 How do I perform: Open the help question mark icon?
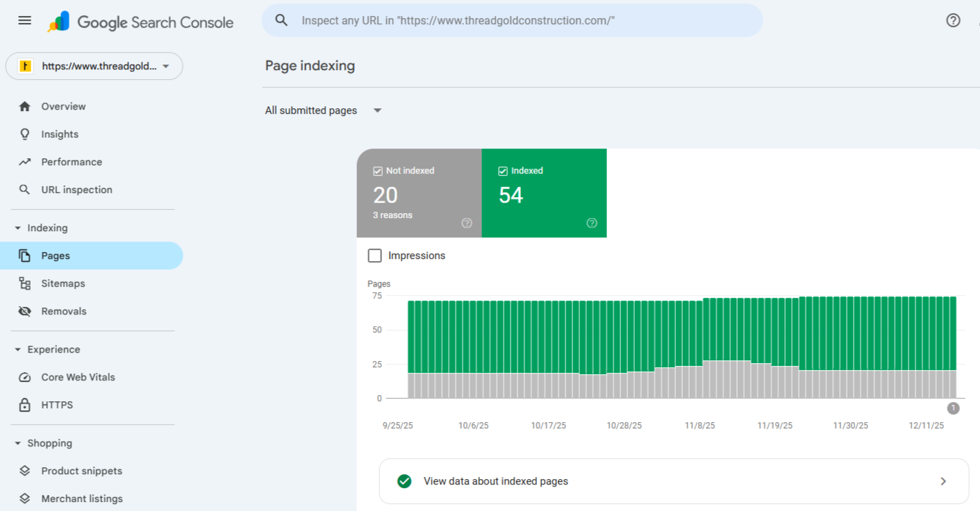(953, 20)
